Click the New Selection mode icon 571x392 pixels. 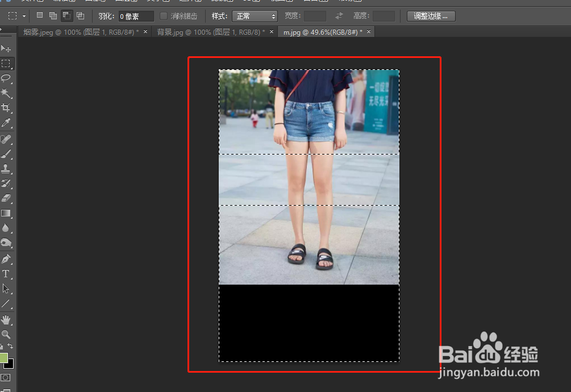[x=40, y=15]
